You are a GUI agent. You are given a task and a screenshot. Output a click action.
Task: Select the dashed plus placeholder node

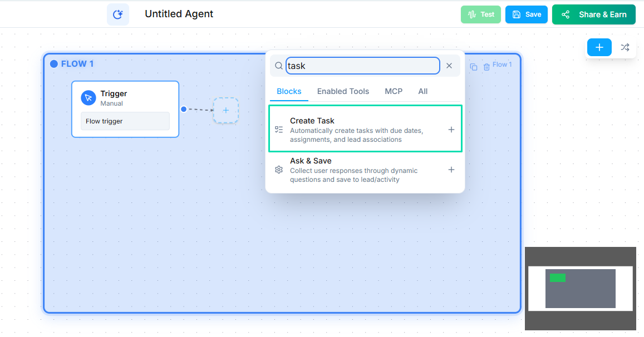tap(226, 111)
